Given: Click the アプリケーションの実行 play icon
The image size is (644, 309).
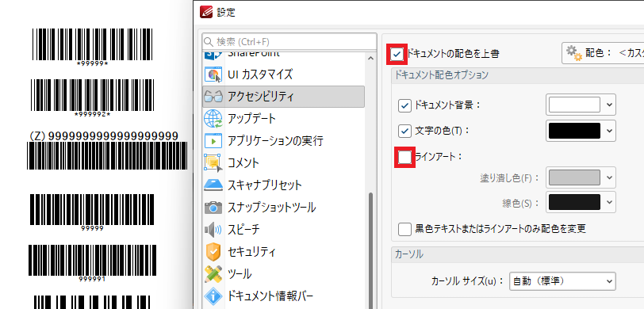Looking at the screenshot, I should tap(213, 141).
